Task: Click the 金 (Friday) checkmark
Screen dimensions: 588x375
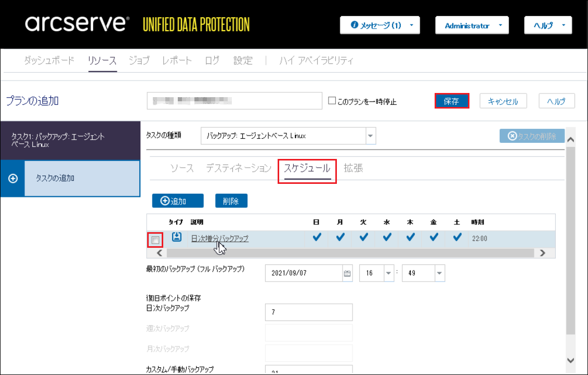Action: click(x=434, y=237)
